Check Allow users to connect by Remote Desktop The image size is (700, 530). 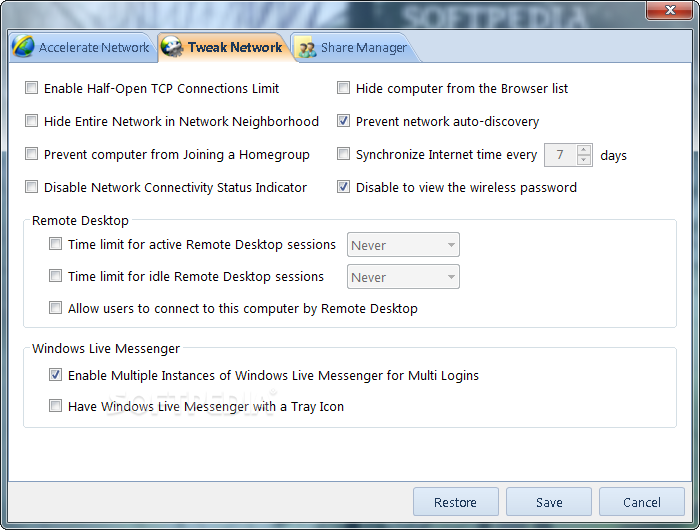(x=55, y=308)
